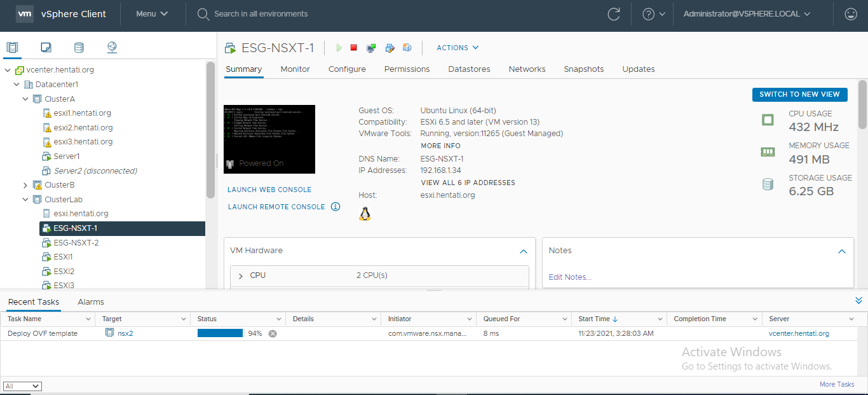Power off VM using red stop icon

[354, 48]
